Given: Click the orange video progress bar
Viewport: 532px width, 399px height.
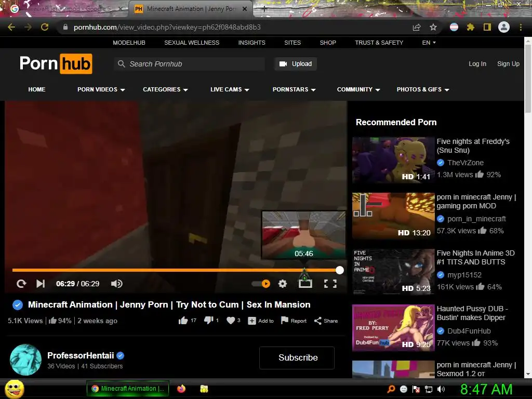Looking at the screenshot, I should click(x=176, y=270).
